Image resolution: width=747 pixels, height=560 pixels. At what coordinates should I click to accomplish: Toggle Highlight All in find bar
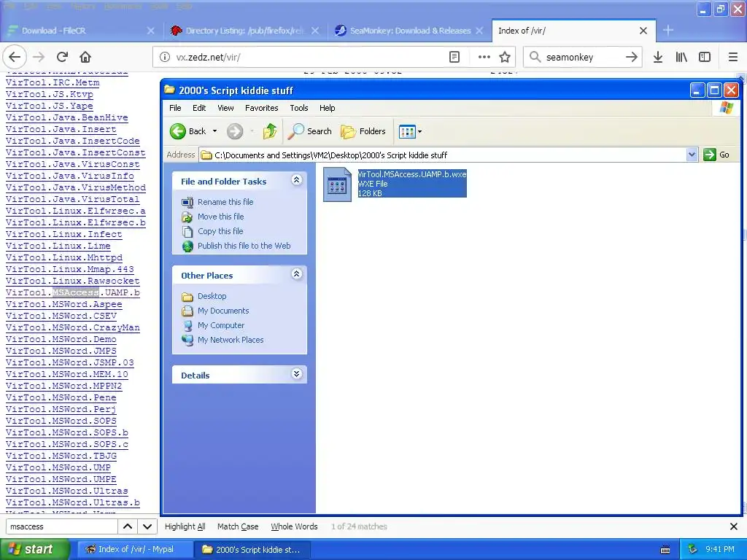[x=185, y=526]
